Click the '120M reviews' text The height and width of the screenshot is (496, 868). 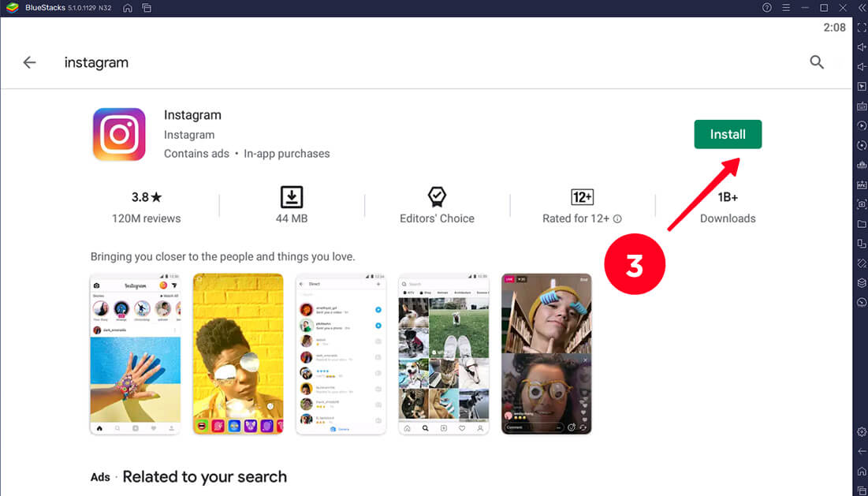[x=146, y=218]
